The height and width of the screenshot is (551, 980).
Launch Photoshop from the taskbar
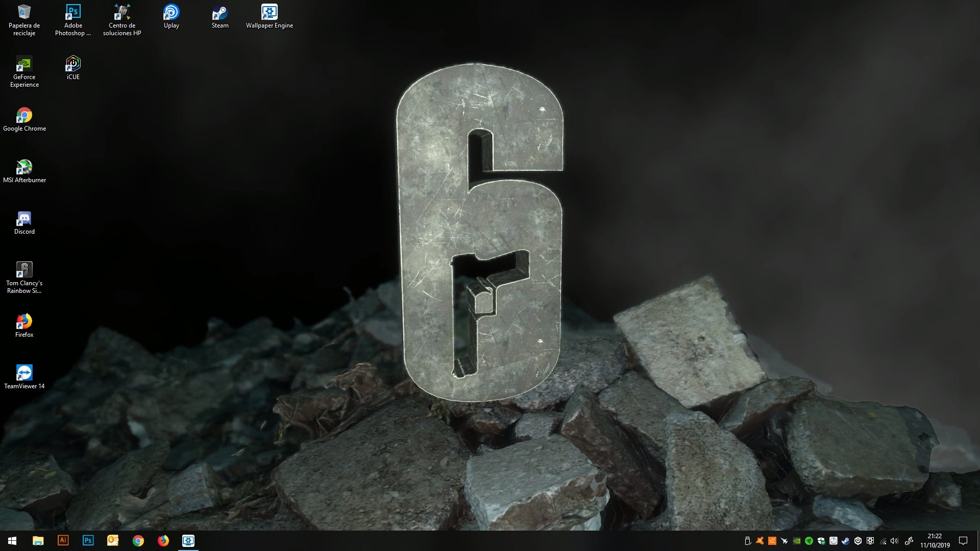(x=88, y=541)
